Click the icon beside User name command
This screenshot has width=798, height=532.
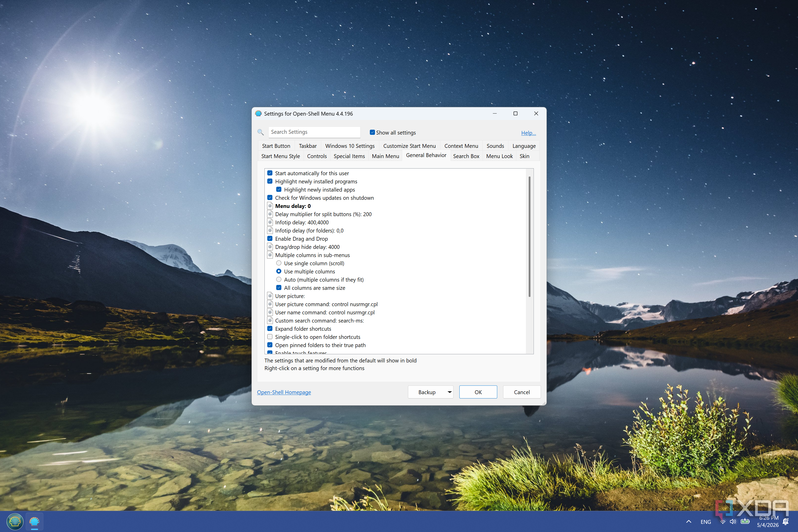coord(270,312)
